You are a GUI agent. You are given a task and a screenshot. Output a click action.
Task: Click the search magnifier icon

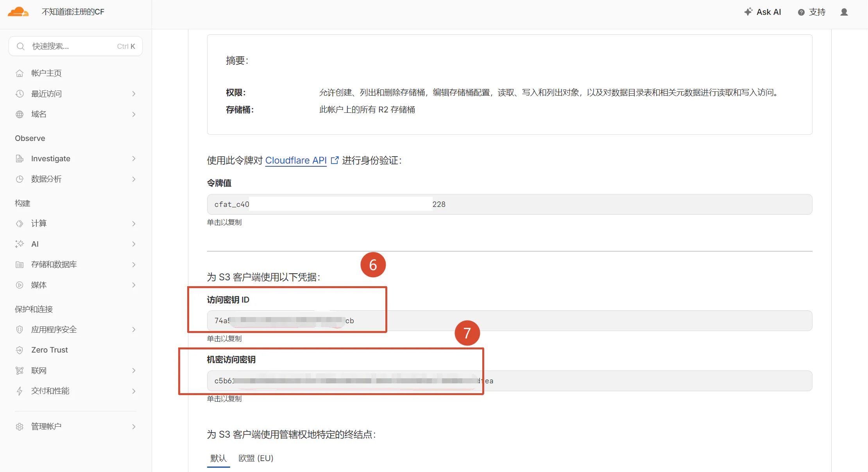pyautogui.click(x=21, y=46)
